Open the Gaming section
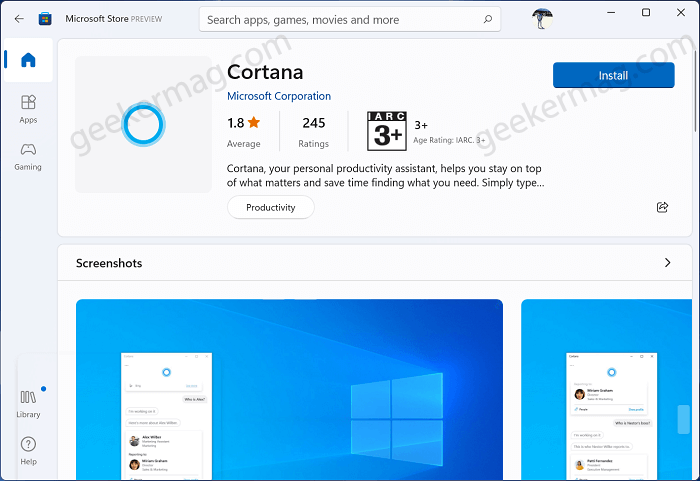The width and height of the screenshot is (700, 481). [x=28, y=157]
